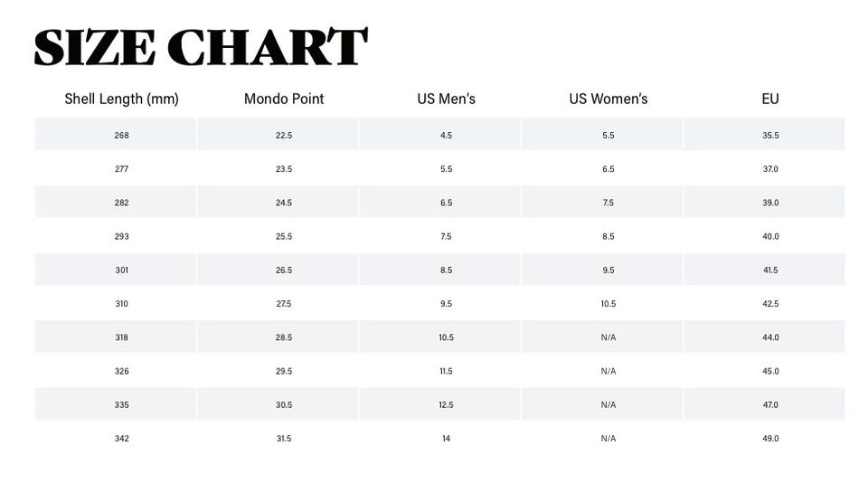Click shell length value 342
This screenshot has width=868, height=484.
pyautogui.click(x=121, y=439)
